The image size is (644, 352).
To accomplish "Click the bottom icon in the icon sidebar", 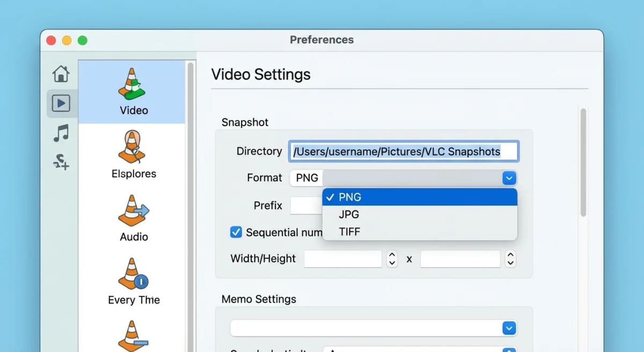I will click(61, 162).
